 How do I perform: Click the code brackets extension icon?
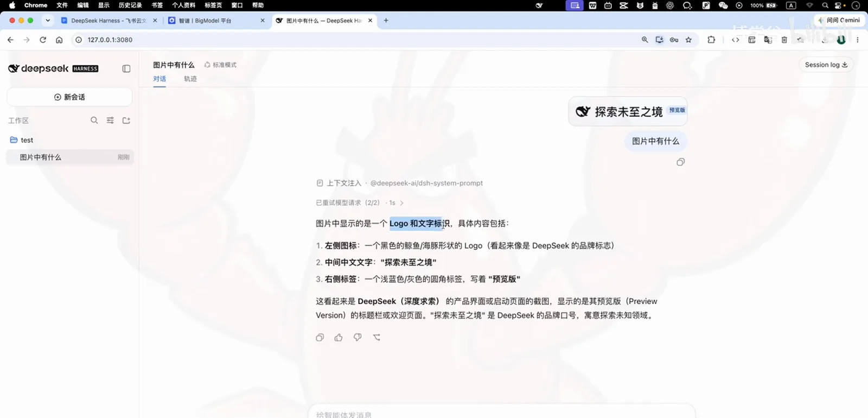(736, 40)
